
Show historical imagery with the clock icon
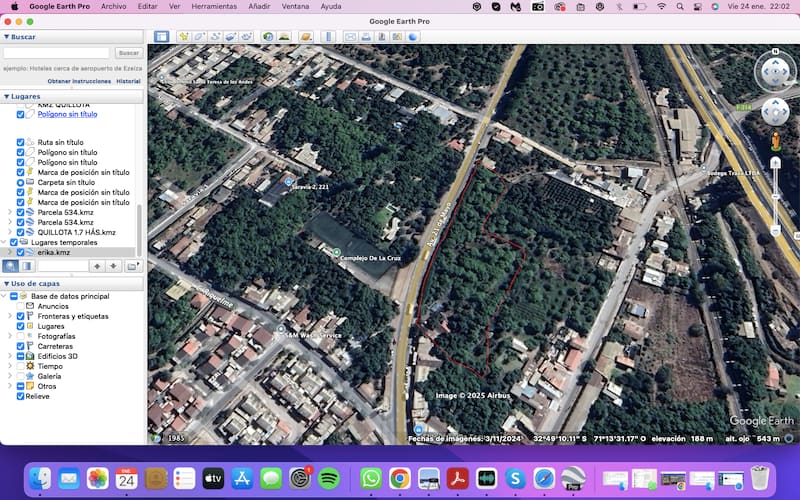[268, 37]
